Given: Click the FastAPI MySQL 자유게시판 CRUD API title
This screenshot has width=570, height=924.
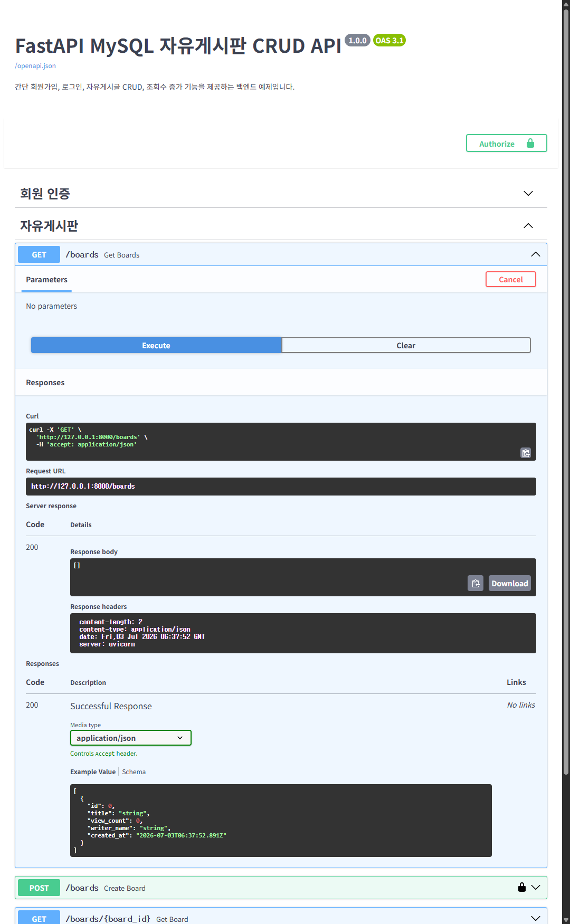Looking at the screenshot, I should [x=178, y=46].
